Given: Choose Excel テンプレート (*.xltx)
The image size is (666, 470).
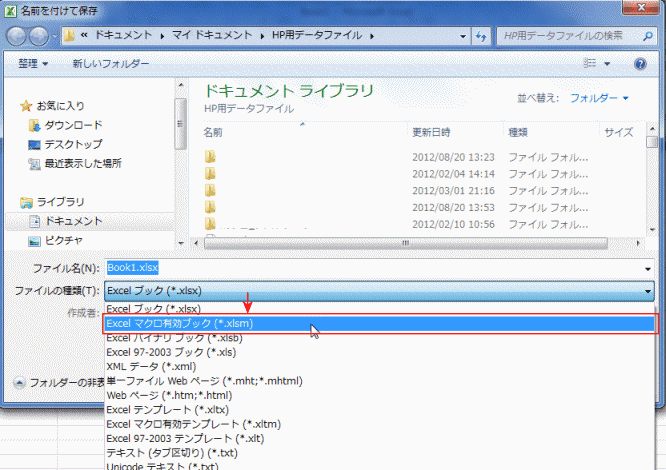Looking at the screenshot, I should pyautogui.click(x=379, y=410).
